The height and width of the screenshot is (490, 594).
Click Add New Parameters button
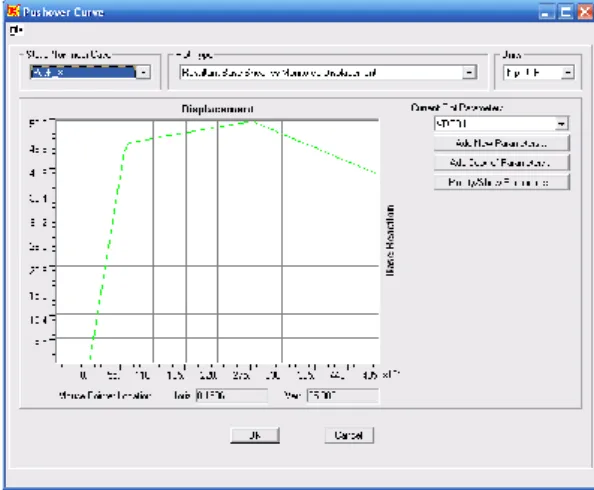point(501,143)
